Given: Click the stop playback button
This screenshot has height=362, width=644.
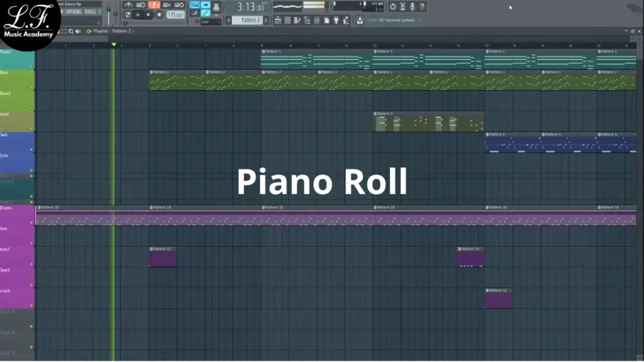Looking at the screenshot, I should pos(148,14).
